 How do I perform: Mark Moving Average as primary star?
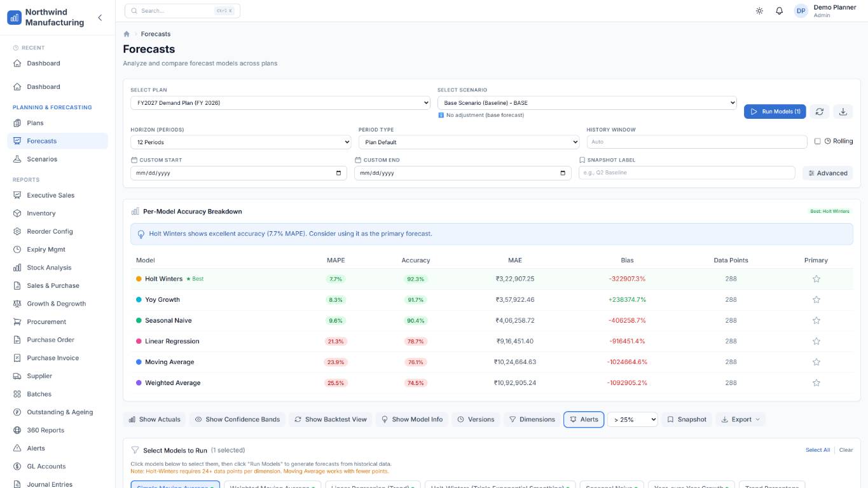point(816,362)
